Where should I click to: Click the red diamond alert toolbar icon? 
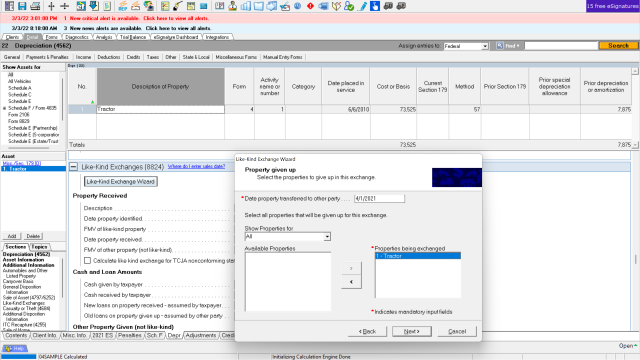pos(310,6)
